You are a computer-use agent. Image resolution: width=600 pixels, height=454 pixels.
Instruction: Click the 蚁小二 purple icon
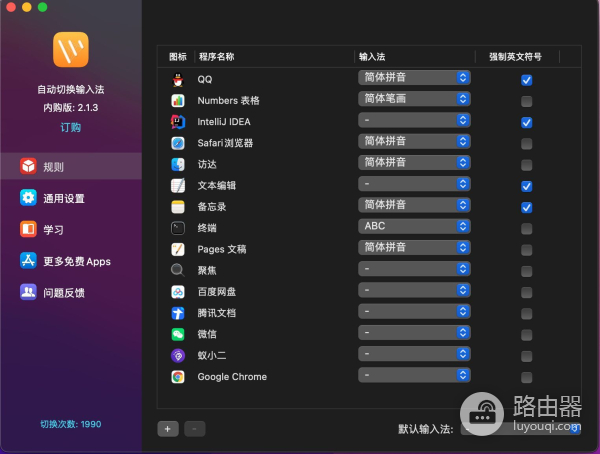pos(178,356)
